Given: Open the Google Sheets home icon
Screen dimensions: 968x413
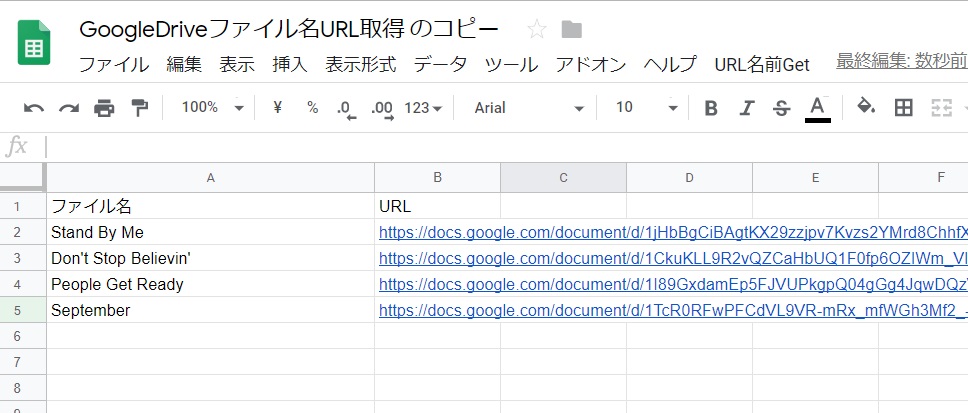Looking at the screenshot, I should (34, 42).
